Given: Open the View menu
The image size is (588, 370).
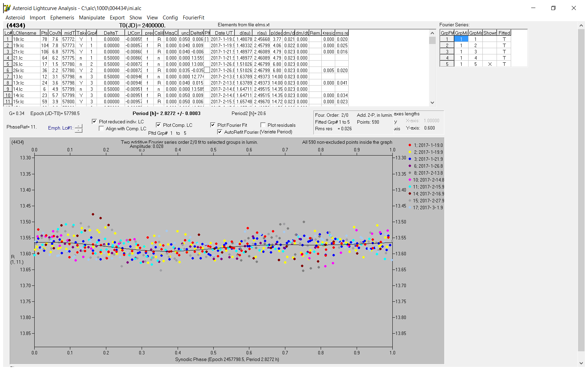Looking at the screenshot, I should 152,18.
